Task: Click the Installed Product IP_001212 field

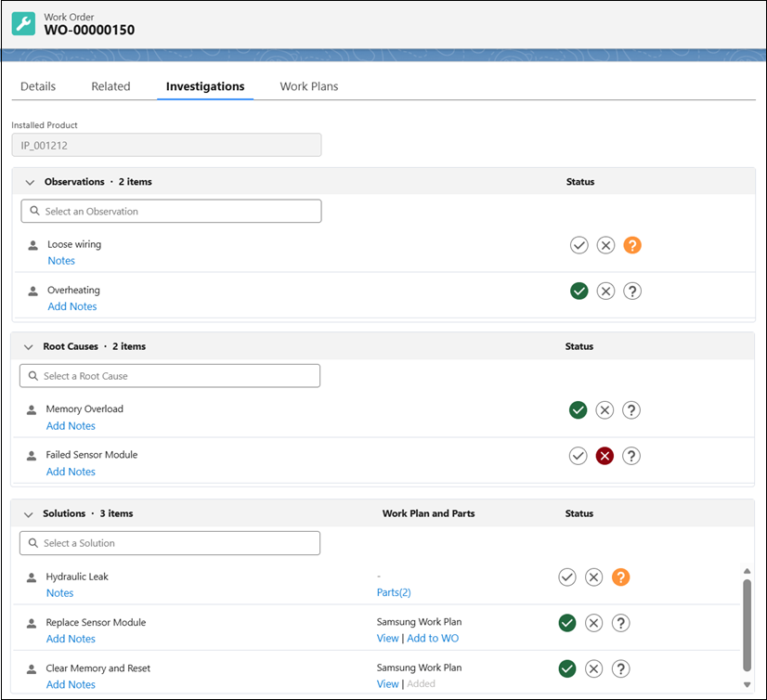Action: 166,145
